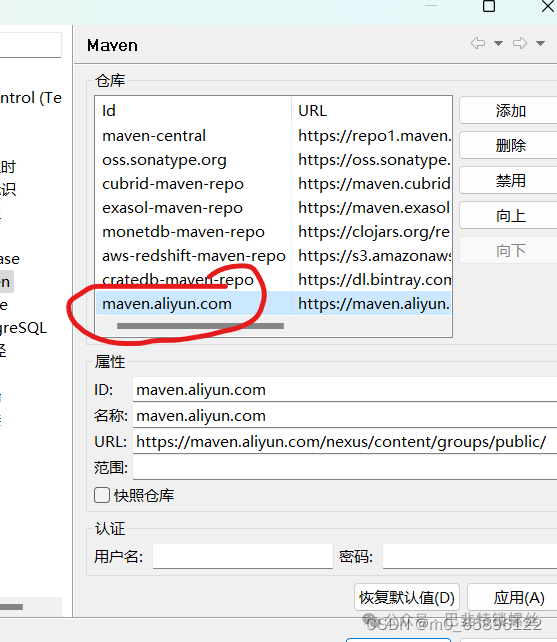
Task: Click the forward navigation arrow icon
Action: tap(520, 43)
